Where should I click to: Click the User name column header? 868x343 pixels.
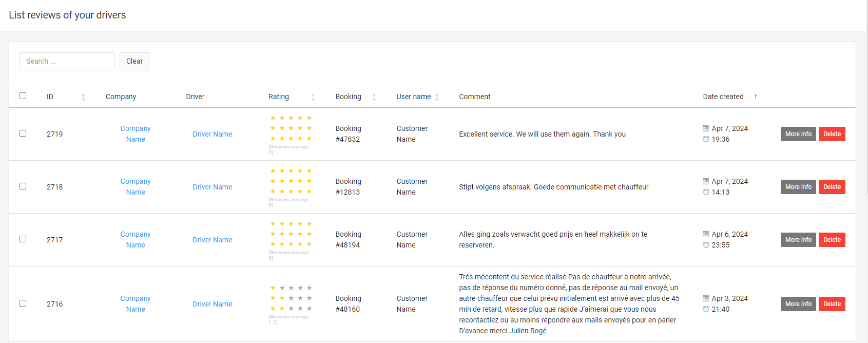[413, 97]
